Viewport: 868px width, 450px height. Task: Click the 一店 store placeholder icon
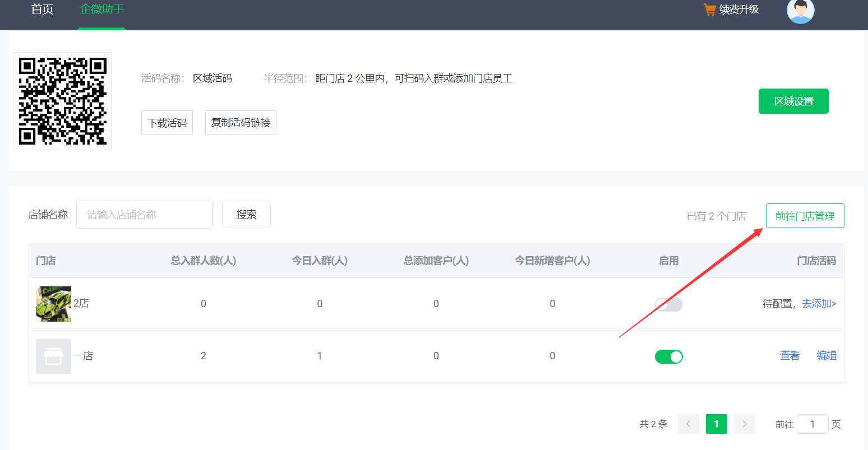pyautogui.click(x=53, y=356)
